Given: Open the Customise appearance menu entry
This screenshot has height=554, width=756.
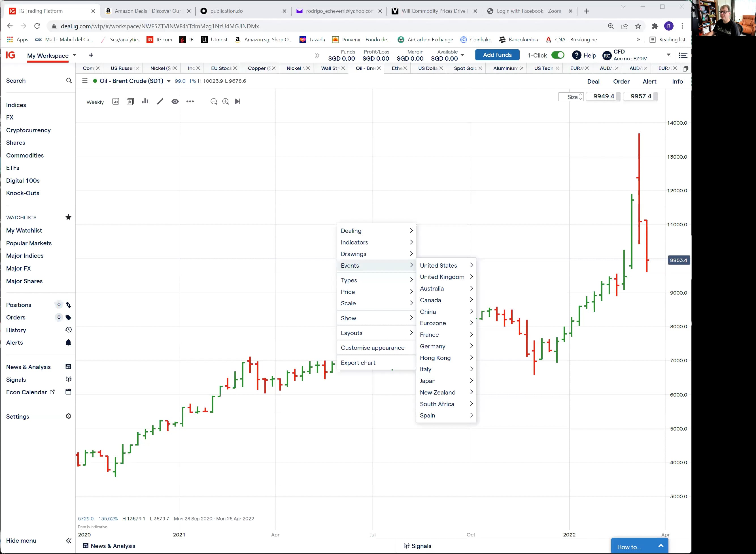Looking at the screenshot, I should [373, 348].
